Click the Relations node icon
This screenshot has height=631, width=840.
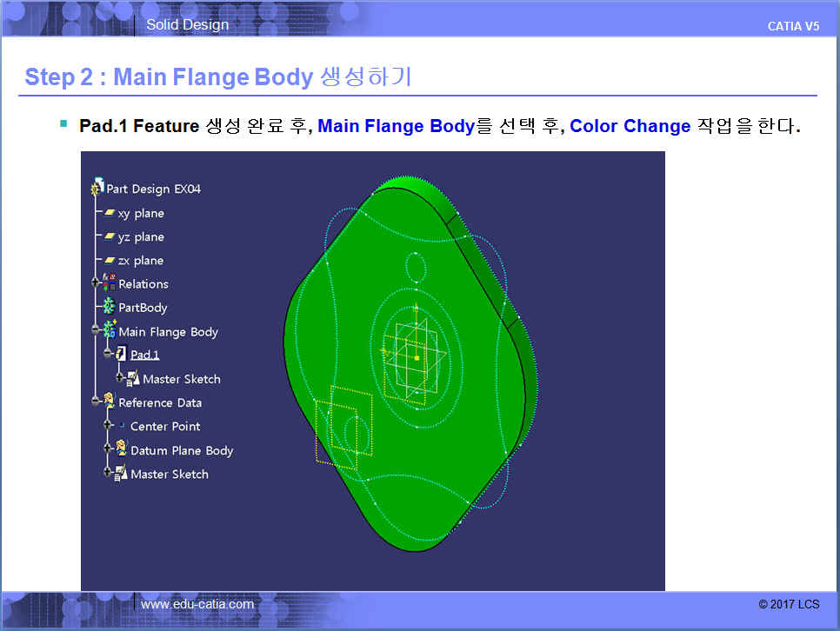[x=110, y=282]
